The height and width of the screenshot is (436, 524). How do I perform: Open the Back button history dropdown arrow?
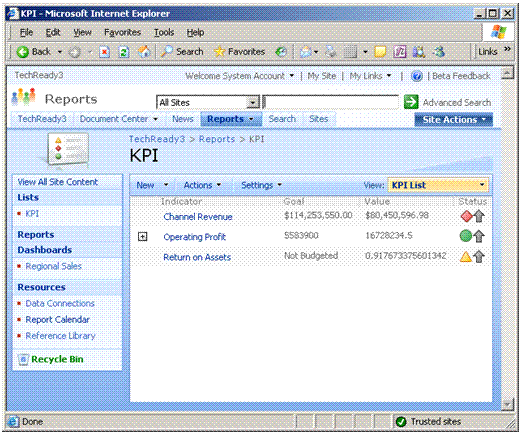pos(60,52)
